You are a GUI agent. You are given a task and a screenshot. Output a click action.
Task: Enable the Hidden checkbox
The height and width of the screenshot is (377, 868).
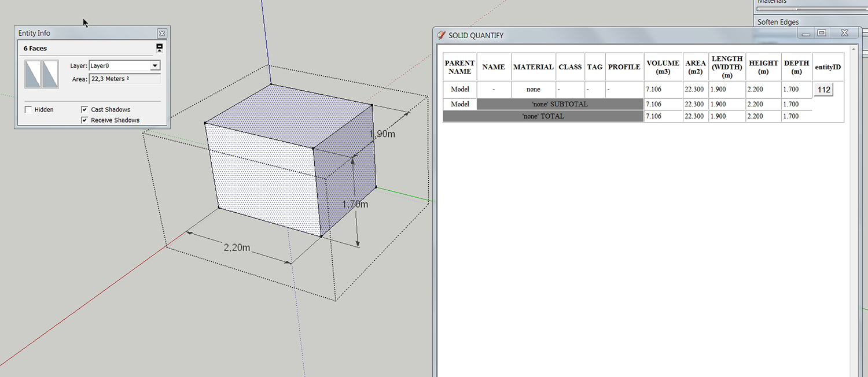pos(28,110)
